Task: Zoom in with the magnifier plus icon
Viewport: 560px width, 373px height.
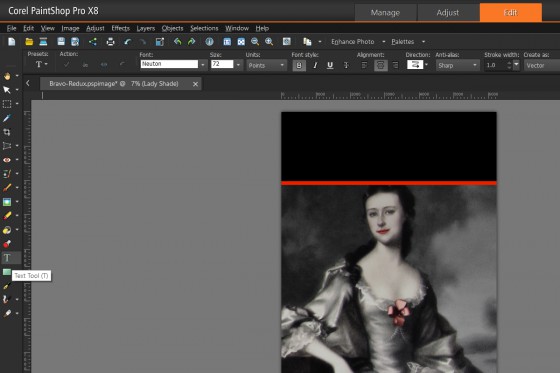Action: 269,42
